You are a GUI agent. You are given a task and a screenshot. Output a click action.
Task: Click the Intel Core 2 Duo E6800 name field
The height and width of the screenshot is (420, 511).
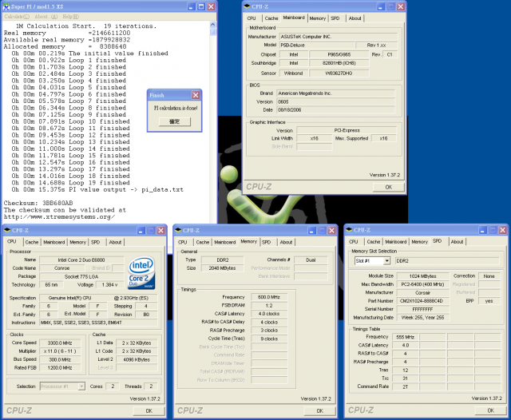pyautogui.click(x=81, y=260)
